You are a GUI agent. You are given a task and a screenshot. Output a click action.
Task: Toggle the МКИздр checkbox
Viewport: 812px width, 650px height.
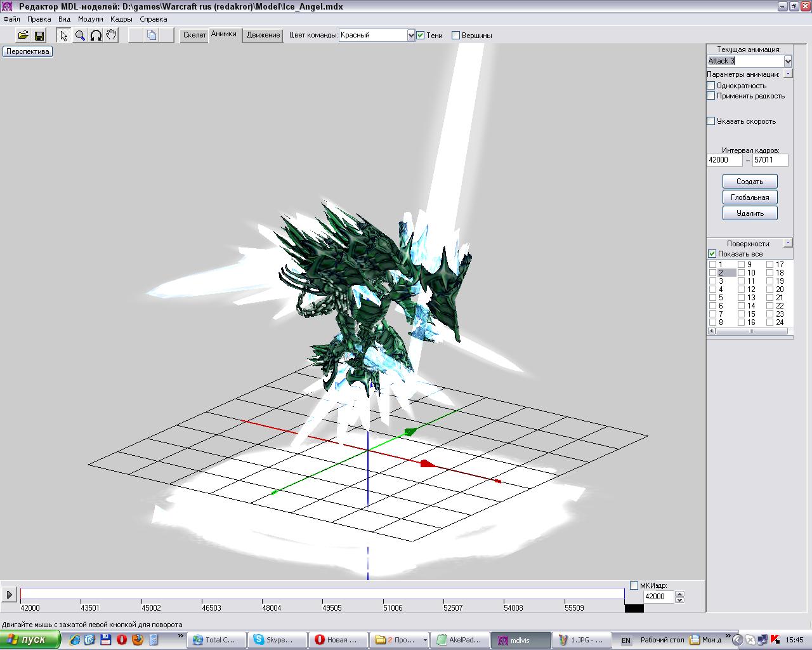pos(634,585)
